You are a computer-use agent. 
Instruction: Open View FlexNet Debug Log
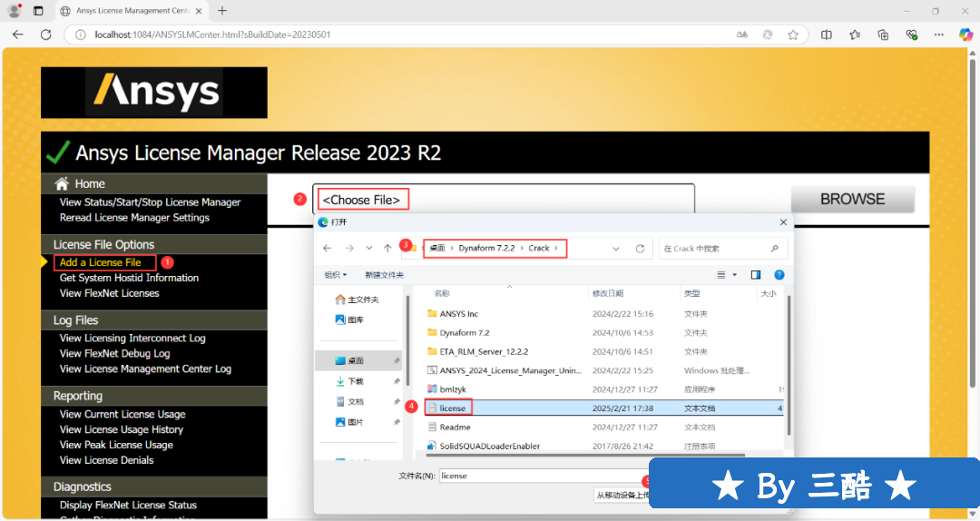pos(114,353)
